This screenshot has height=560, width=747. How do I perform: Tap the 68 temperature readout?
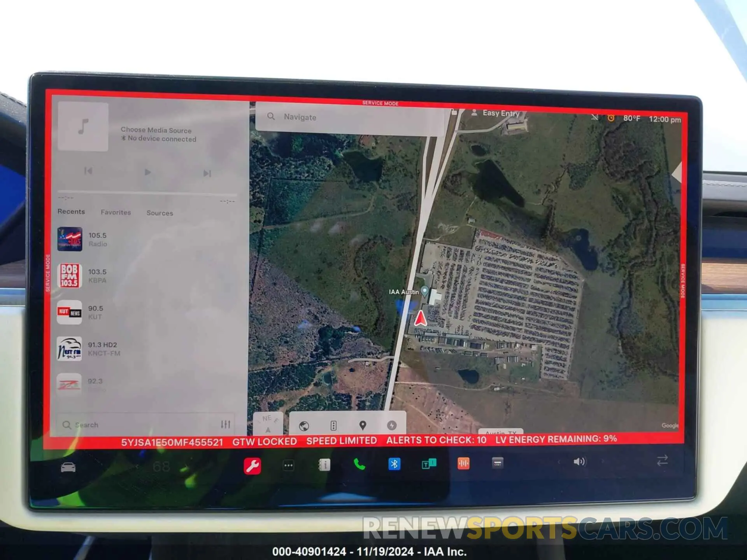point(161,466)
